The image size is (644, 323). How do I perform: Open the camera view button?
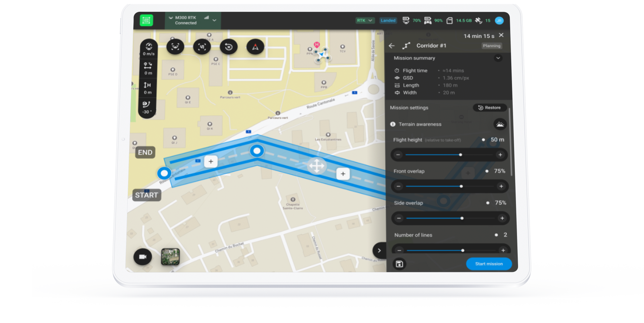tap(143, 257)
